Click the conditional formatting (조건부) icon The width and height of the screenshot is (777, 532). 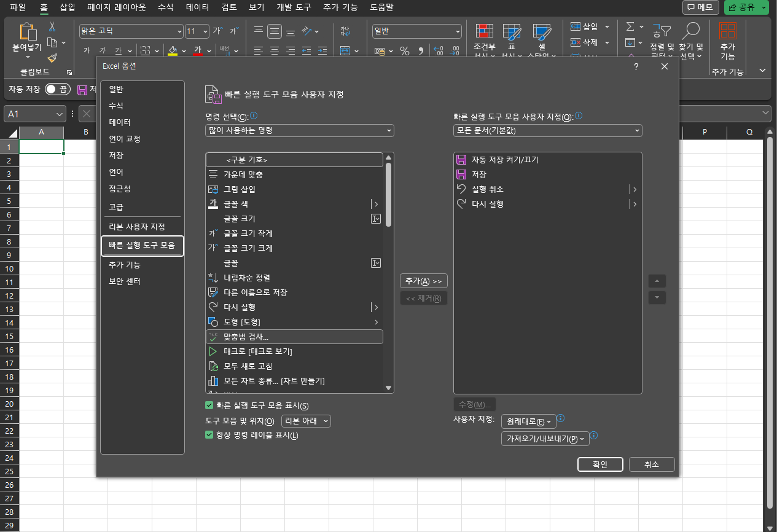(485, 31)
